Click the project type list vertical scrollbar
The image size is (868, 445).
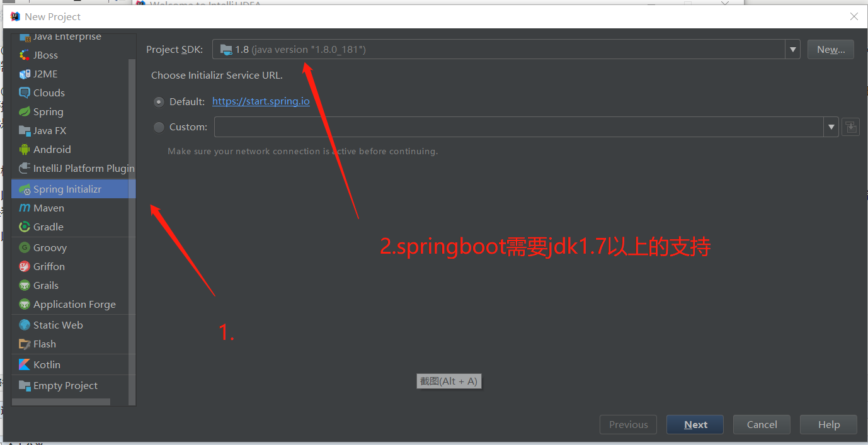point(132,232)
